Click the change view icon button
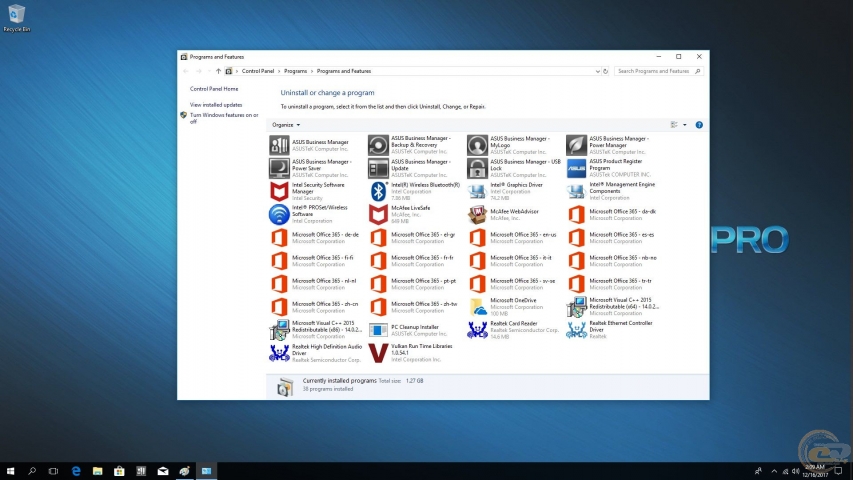The width and height of the screenshot is (853, 480). pyautogui.click(x=674, y=125)
